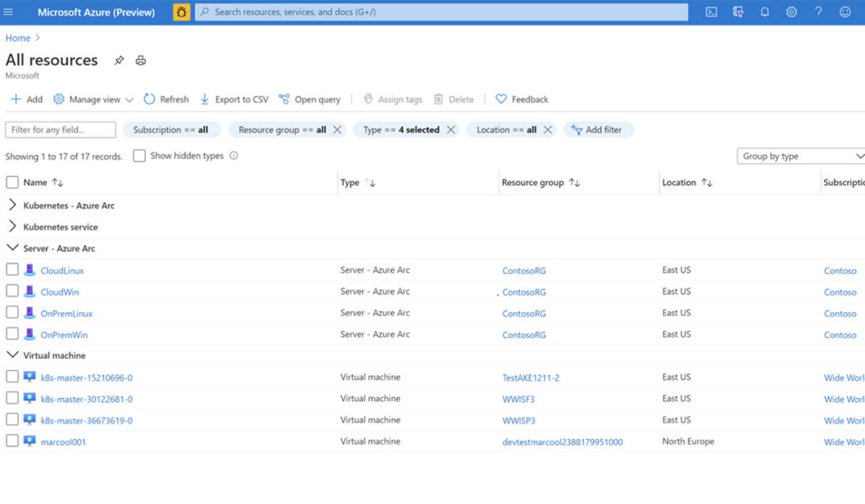Open the hamburger portal menu
This screenshot has width=865, height=504.
coord(8,12)
